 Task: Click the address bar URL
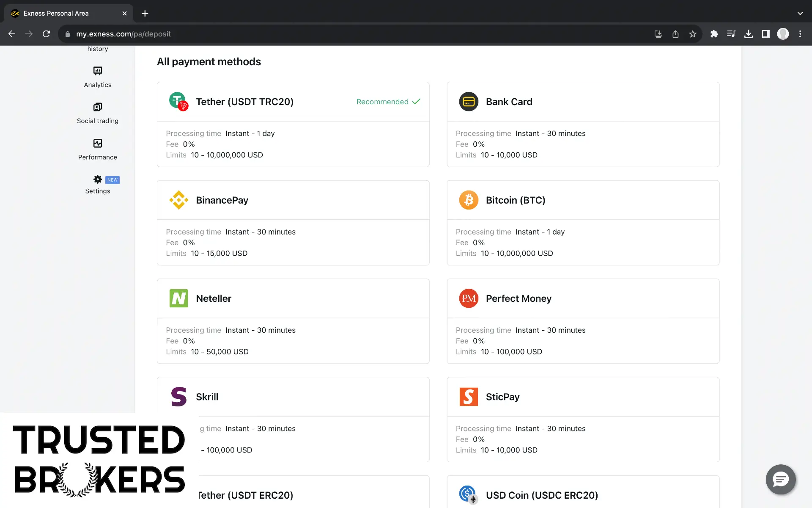(x=123, y=34)
